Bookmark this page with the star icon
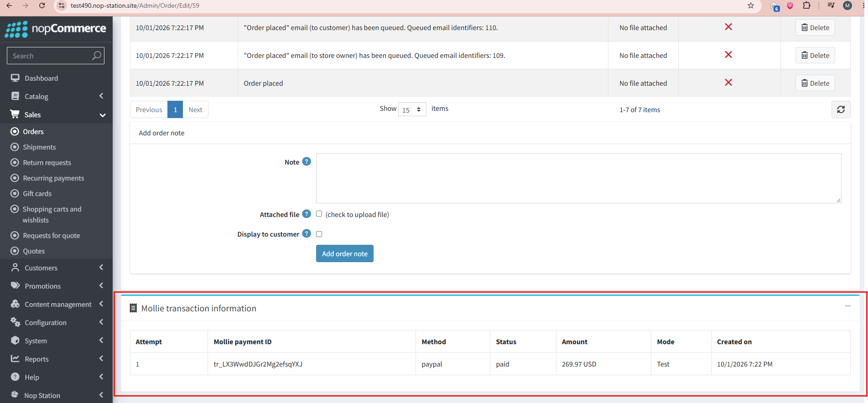The width and height of the screenshot is (868, 403). coord(751,5)
